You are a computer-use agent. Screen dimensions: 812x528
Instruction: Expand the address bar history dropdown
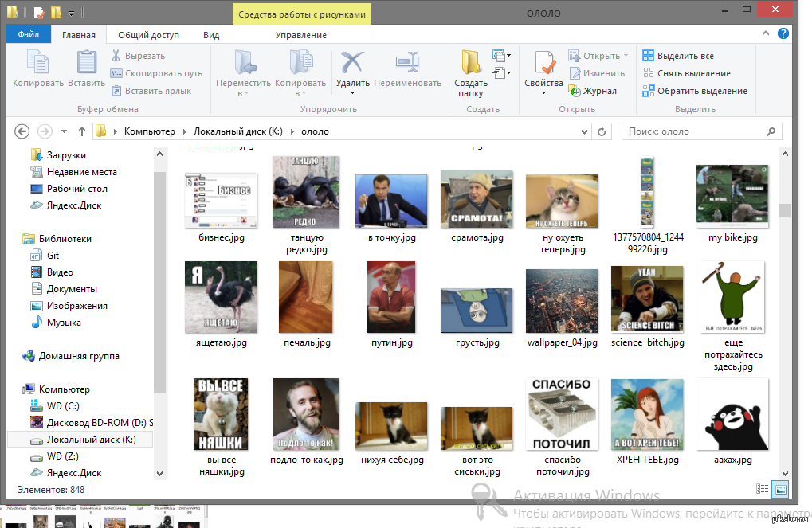click(x=586, y=131)
